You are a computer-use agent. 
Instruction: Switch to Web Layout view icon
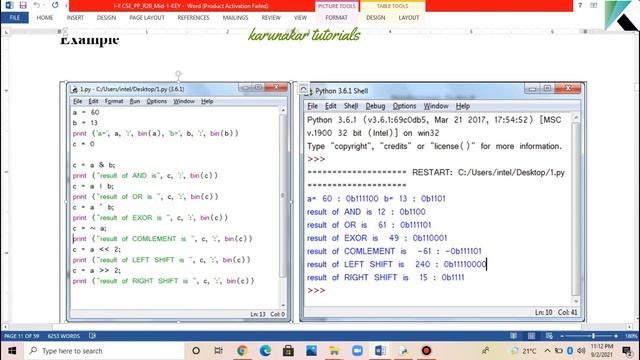click(549, 336)
